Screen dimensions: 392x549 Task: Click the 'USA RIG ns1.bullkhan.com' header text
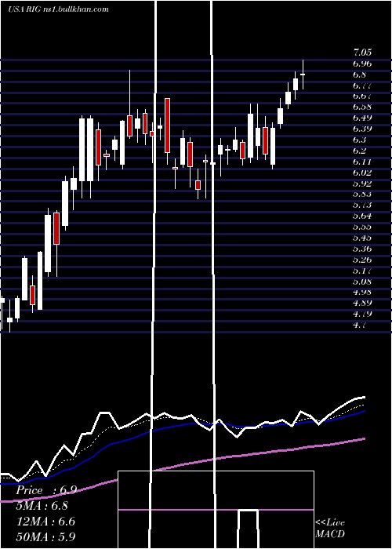58,9
